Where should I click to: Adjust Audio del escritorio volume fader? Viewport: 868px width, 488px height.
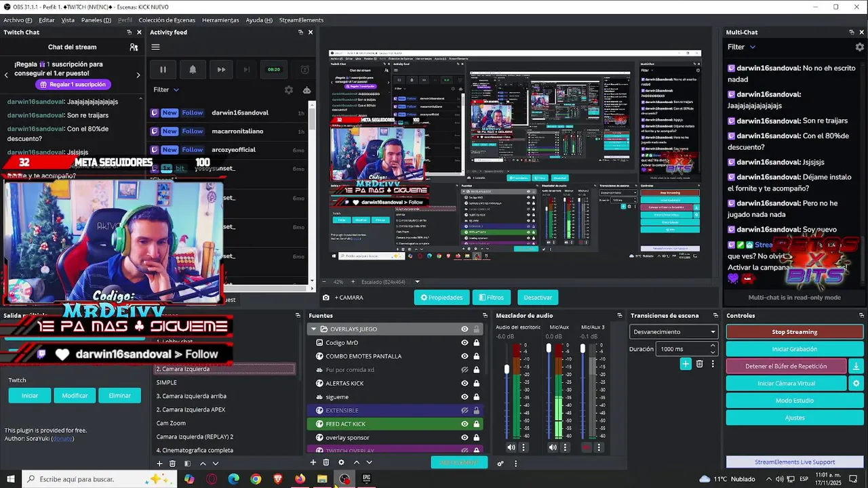point(507,369)
